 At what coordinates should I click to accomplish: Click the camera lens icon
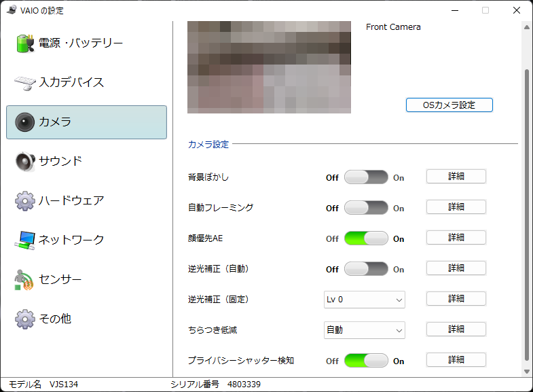click(25, 122)
